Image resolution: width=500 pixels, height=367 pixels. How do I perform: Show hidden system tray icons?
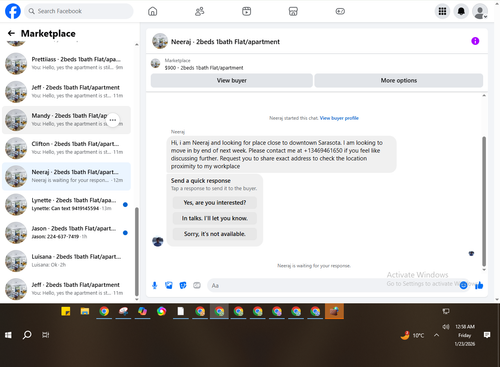click(x=436, y=335)
